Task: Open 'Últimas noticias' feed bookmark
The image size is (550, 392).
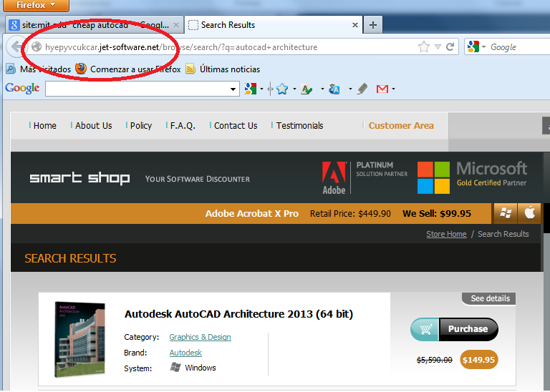Action: [x=223, y=69]
